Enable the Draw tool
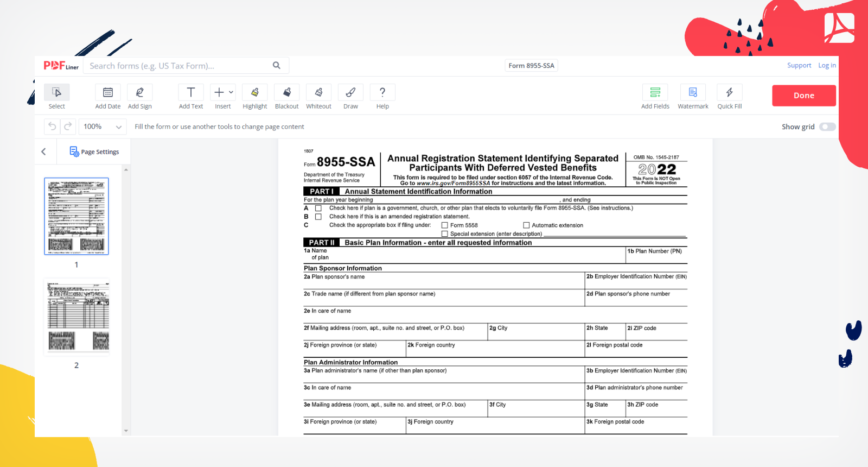 point(350,93)
